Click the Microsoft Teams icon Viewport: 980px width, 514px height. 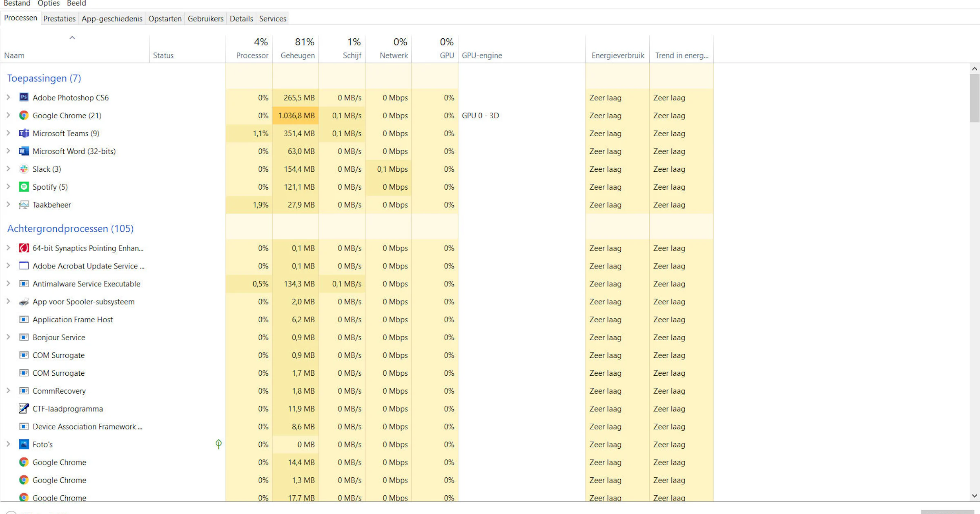24,133
